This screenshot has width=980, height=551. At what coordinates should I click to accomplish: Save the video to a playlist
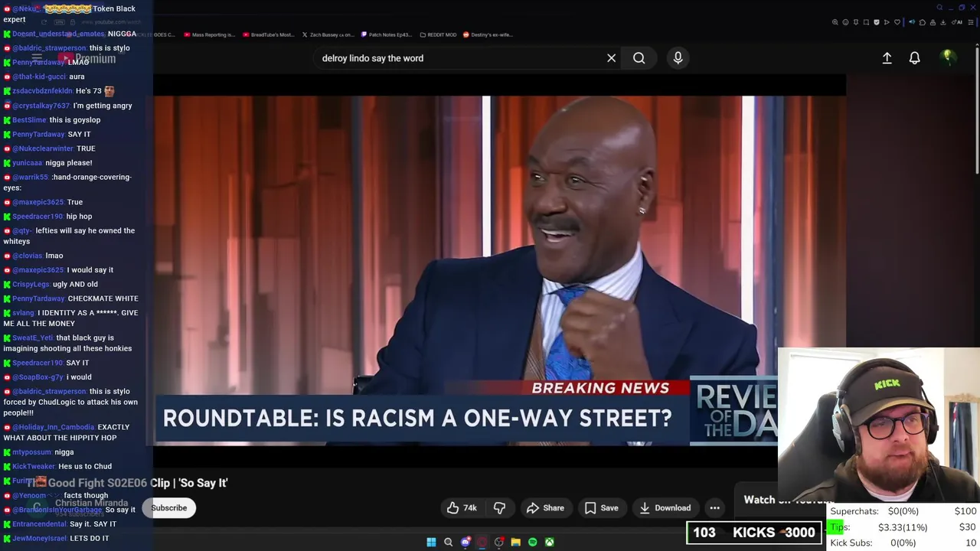[601, 507]
